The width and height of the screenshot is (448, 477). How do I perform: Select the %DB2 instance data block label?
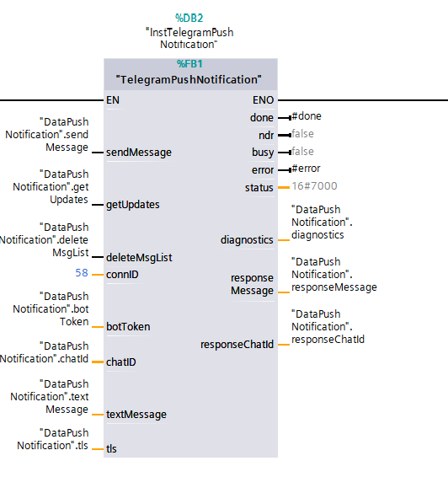point(189,18)
